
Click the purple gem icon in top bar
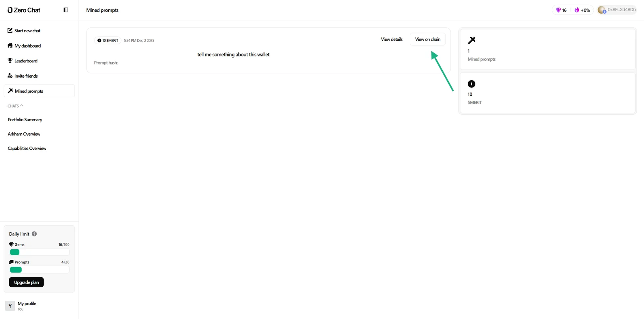[558, 10]
